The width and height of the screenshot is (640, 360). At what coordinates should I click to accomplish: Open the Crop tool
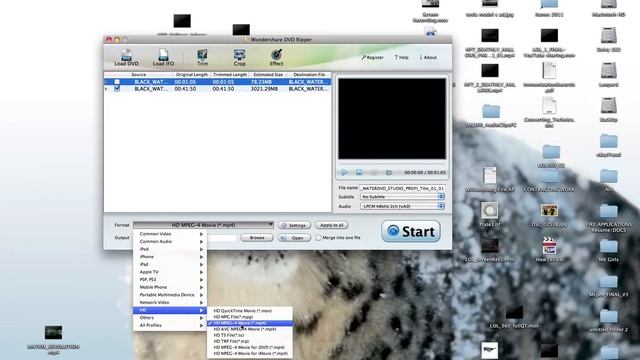coord(239,58)
